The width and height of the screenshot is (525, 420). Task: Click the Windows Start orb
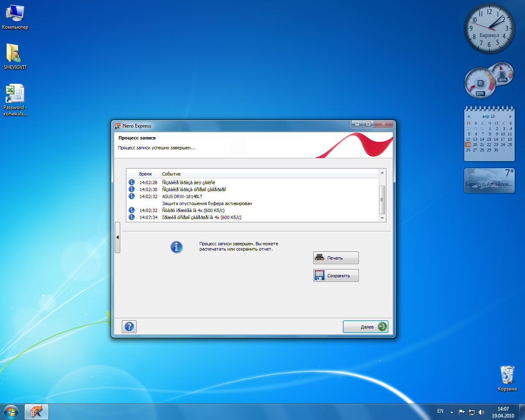point(11,411)
